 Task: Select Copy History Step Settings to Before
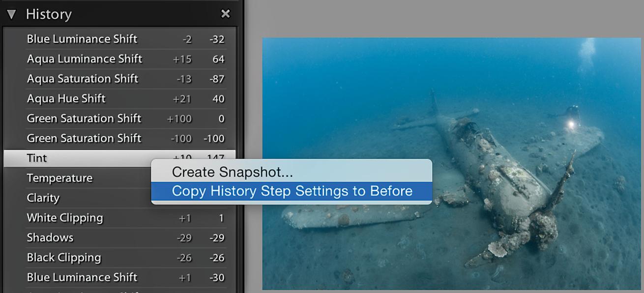292,191
